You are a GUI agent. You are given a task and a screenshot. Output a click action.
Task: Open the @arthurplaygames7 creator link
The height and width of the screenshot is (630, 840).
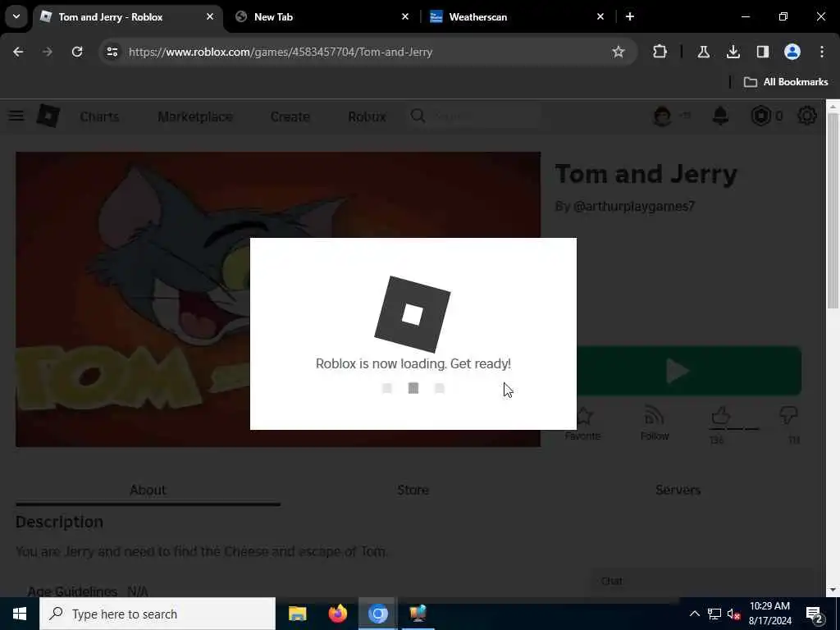[634, 206]
